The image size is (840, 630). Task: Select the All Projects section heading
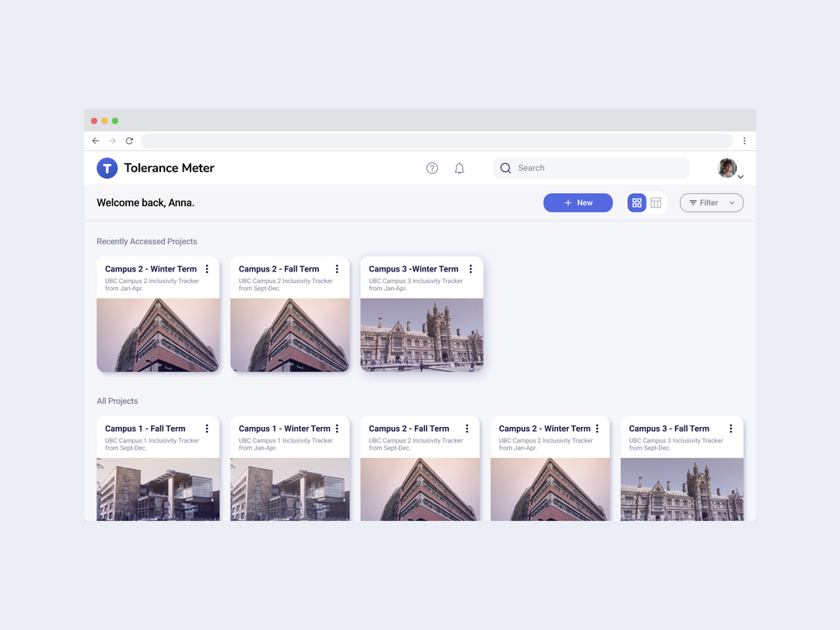[x=117, y=401]
